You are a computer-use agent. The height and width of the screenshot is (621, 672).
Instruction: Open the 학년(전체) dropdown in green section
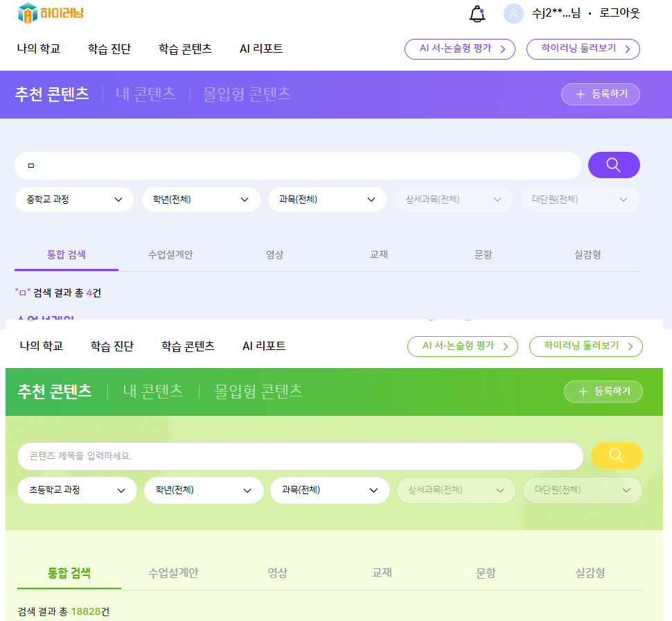coord(204,490)
